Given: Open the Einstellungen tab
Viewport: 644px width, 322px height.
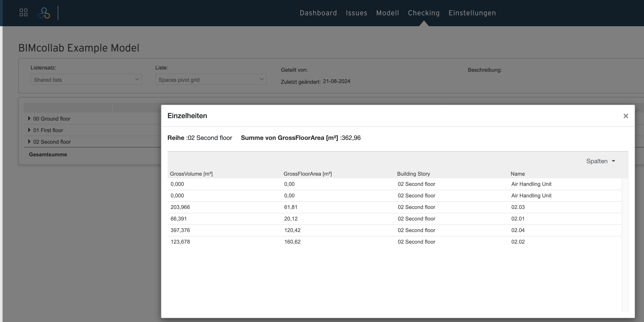Looking at the screenshot, I should pos(472,13).
